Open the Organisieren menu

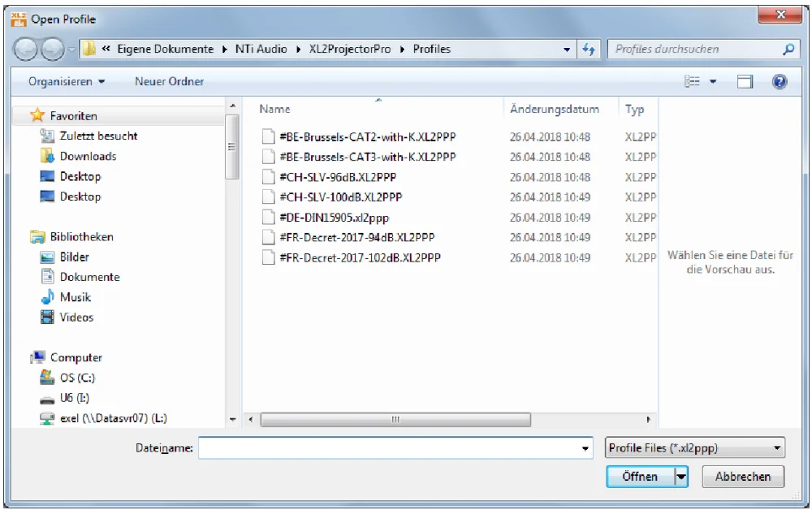67,81
